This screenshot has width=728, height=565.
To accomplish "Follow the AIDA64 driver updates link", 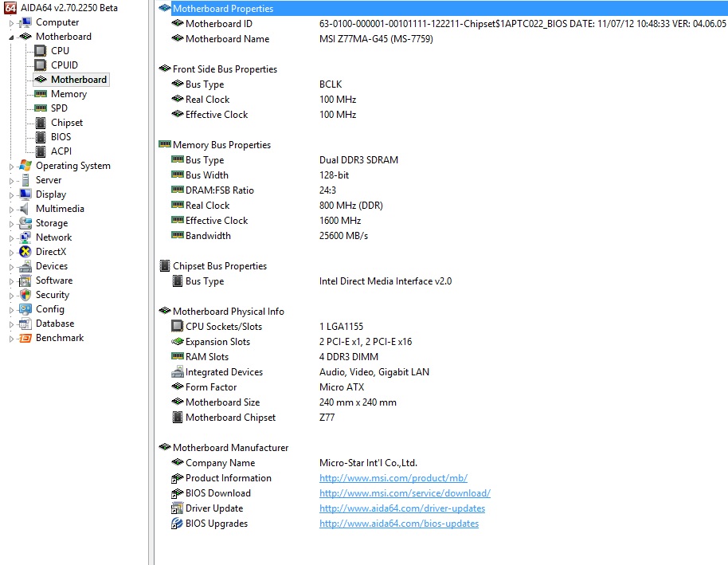I will (401, 508).
